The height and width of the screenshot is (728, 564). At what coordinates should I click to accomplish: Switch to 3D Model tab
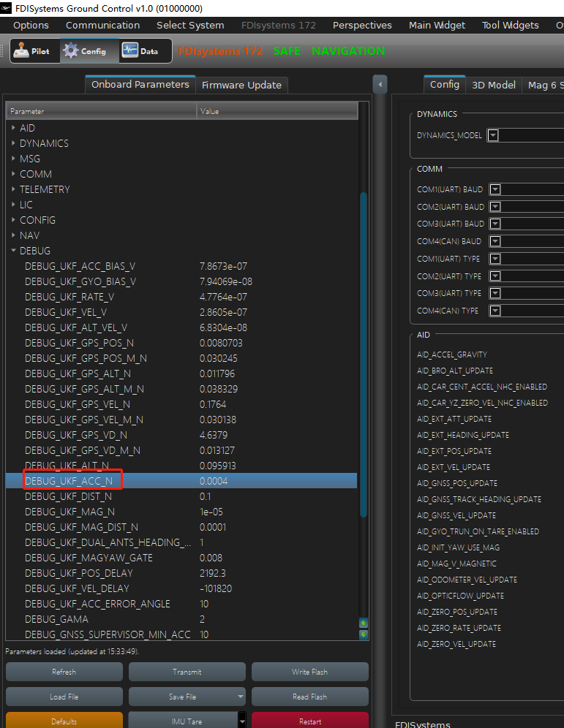point(494,85)
